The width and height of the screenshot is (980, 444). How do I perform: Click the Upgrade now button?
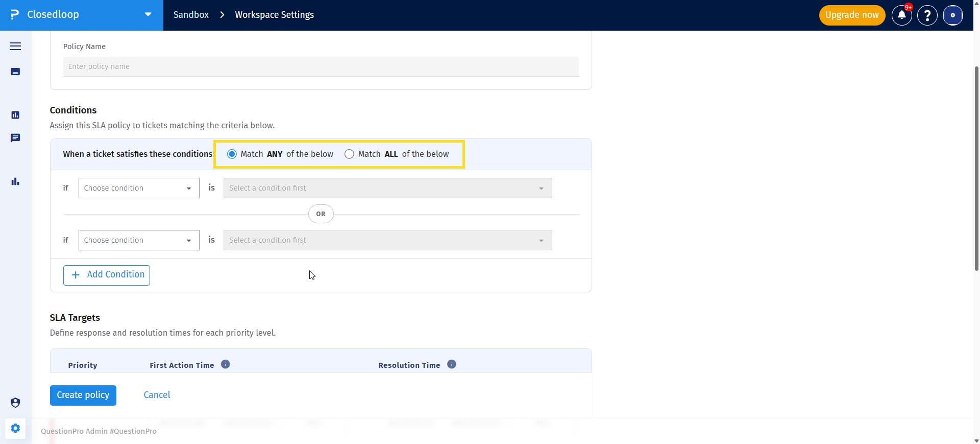pos(852,15)
